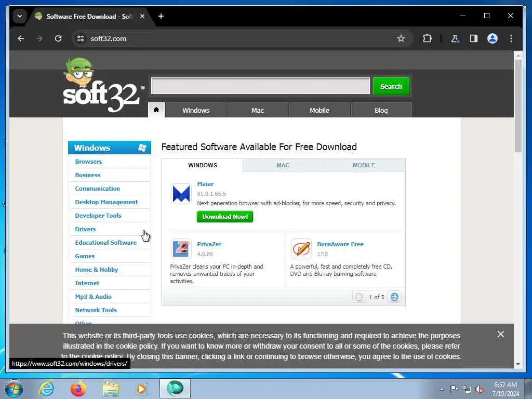Open File Explorer from taskbar
This screenshot has height=399, width=532.
point(111,389)
